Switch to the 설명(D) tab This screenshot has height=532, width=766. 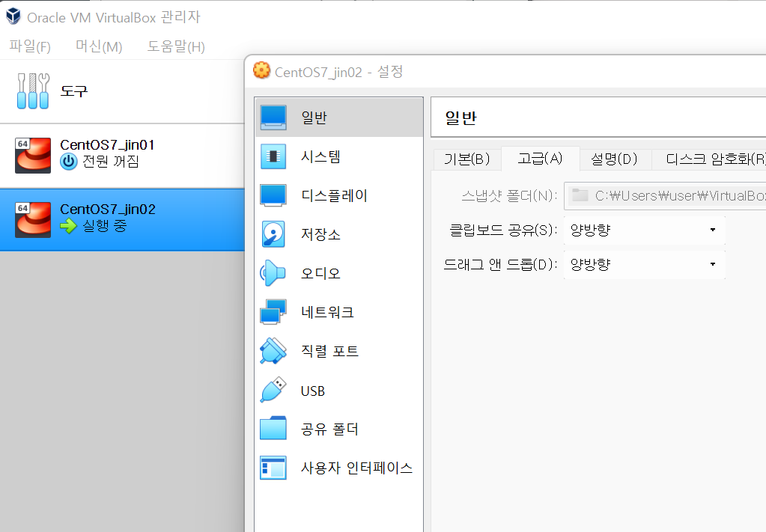click(615, 159)
